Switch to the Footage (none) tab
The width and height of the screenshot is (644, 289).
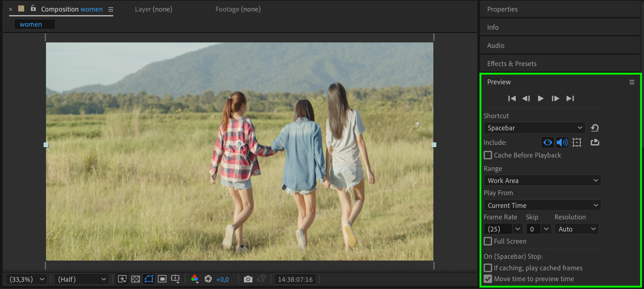238,9
